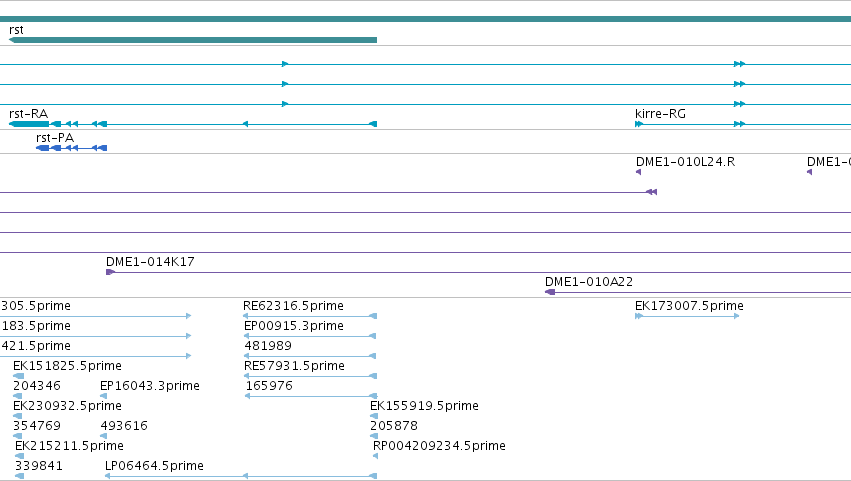
Task: Click the 'EK151825.5prime' label
Action: click(67, 366)
